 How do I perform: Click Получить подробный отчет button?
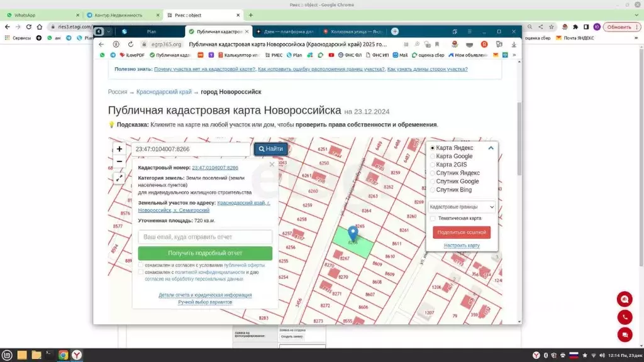click(205, 253)
